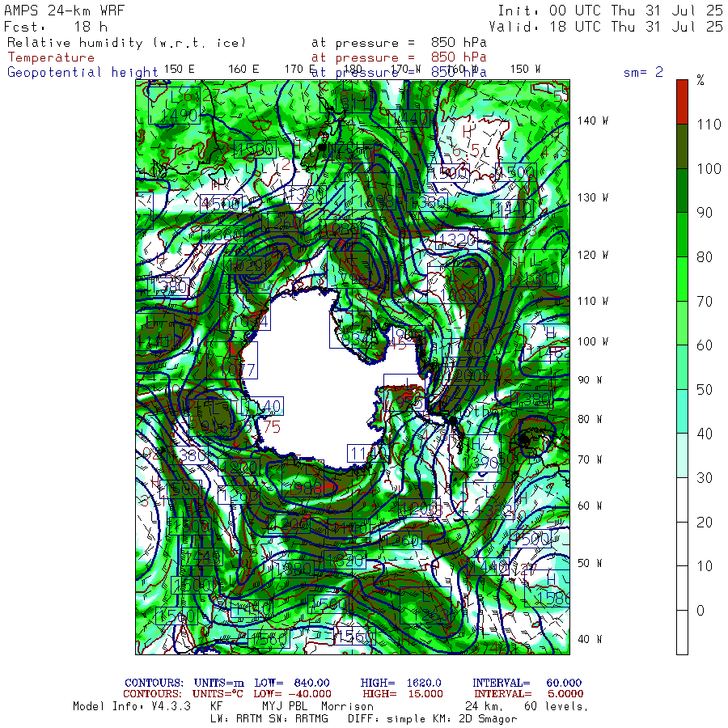The image size is (728, 728).
Task: Click the dark green 90–100% colorbar segment
Action: coord(682,190)
